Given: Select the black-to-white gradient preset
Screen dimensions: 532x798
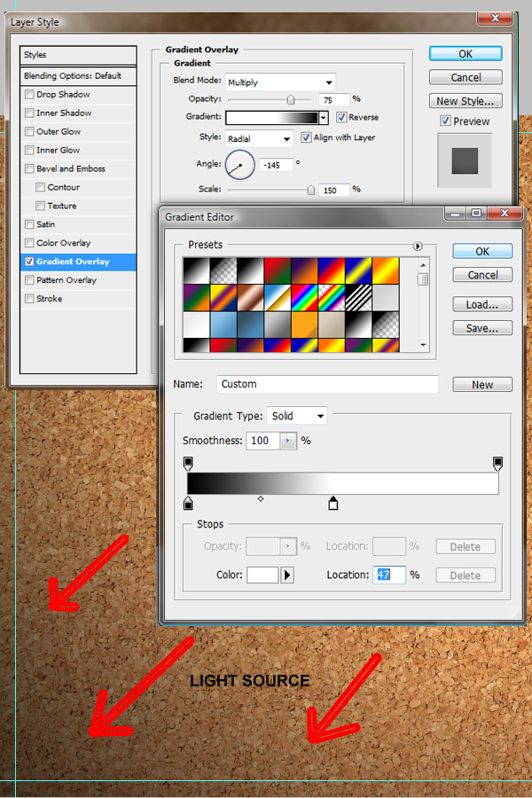Looking at the screenshot, I should point(196,270).
